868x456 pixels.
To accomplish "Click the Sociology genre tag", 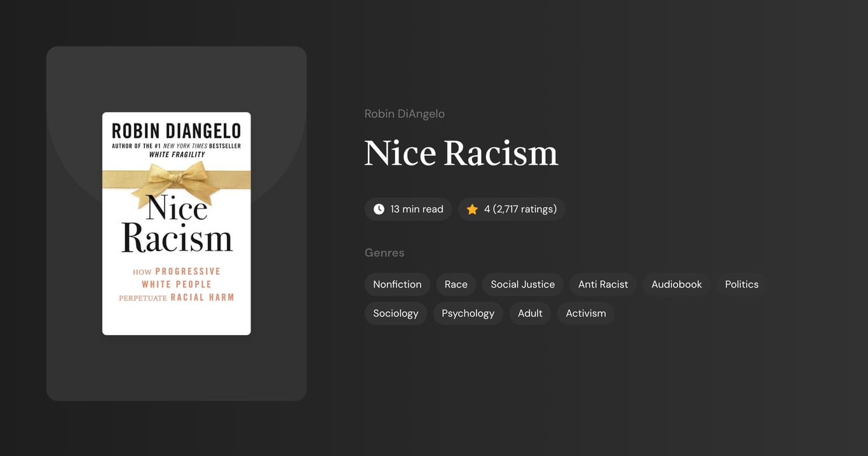I will (x=395, y=313).
